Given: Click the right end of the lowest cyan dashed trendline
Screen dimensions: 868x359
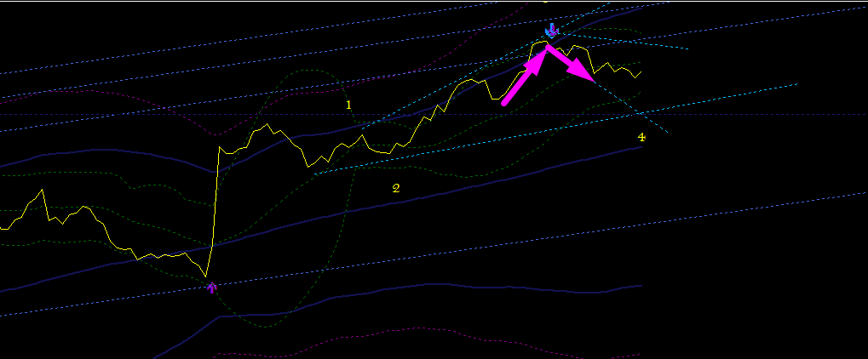Looking at the screenshot, I should 796,84.
